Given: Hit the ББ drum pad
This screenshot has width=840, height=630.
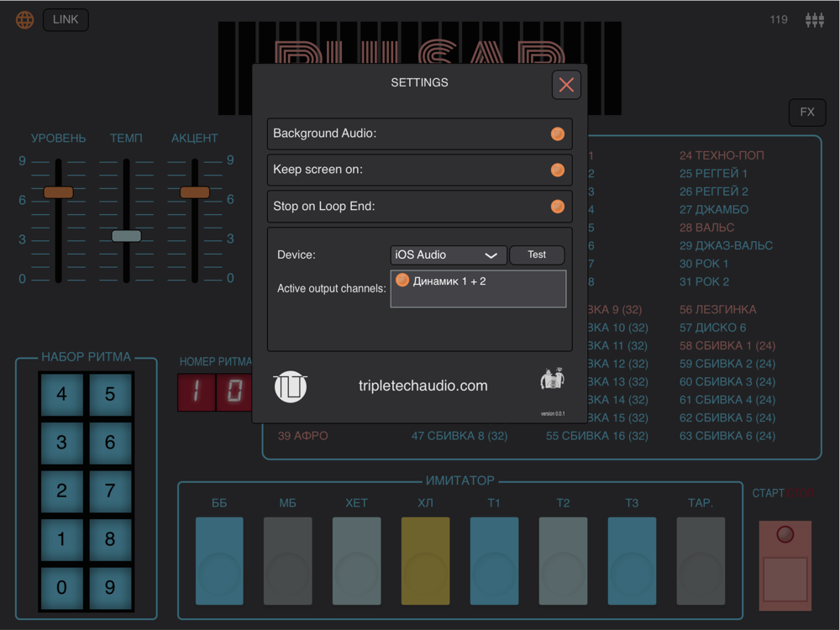Looking at the screenshot, I should pyautogui.click(x=219, y=561).
